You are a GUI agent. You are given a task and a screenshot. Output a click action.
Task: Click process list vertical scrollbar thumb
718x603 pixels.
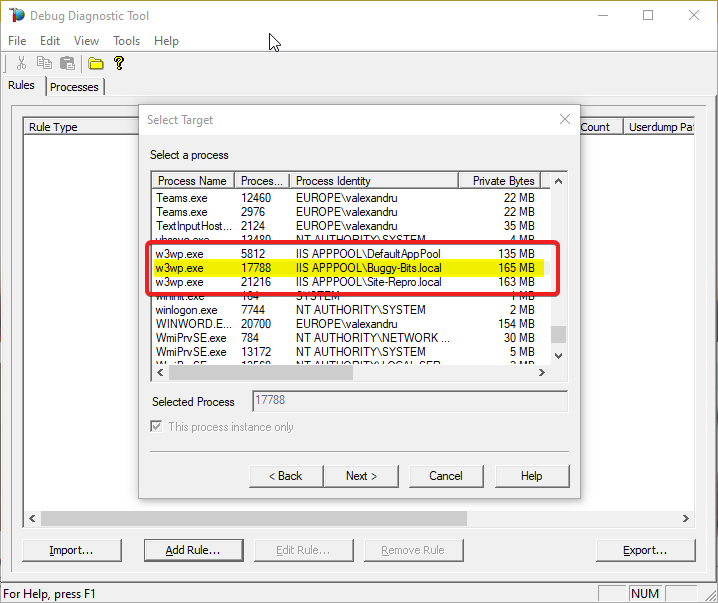[558, 334]
